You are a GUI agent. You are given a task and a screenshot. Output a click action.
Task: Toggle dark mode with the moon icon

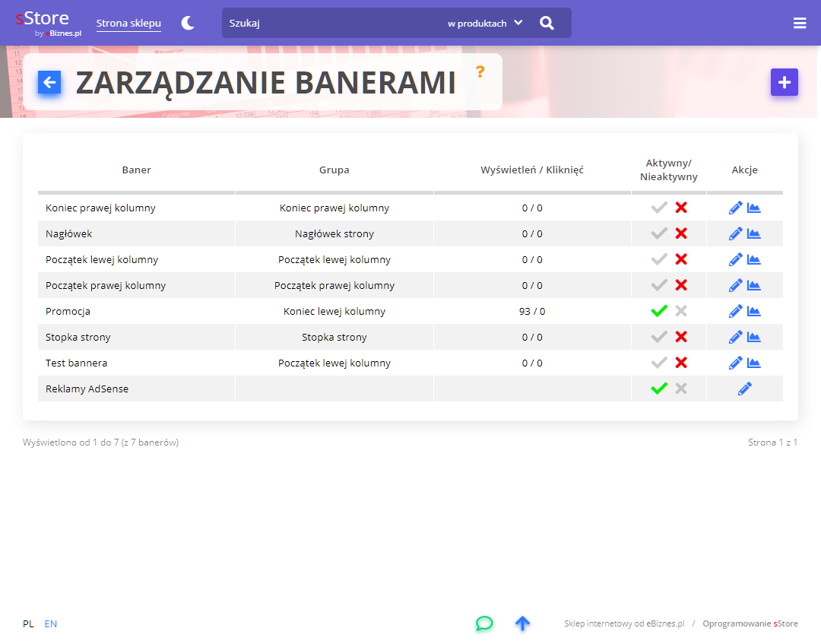coord(188,23)
